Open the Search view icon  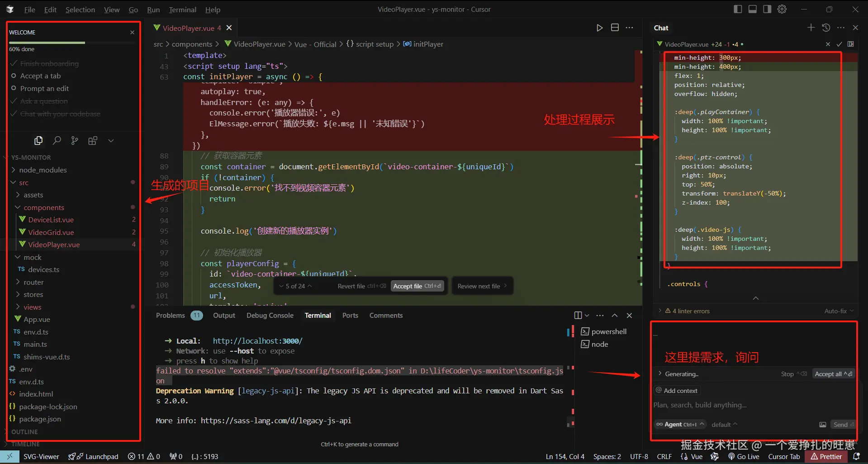[x=57, y=141]
